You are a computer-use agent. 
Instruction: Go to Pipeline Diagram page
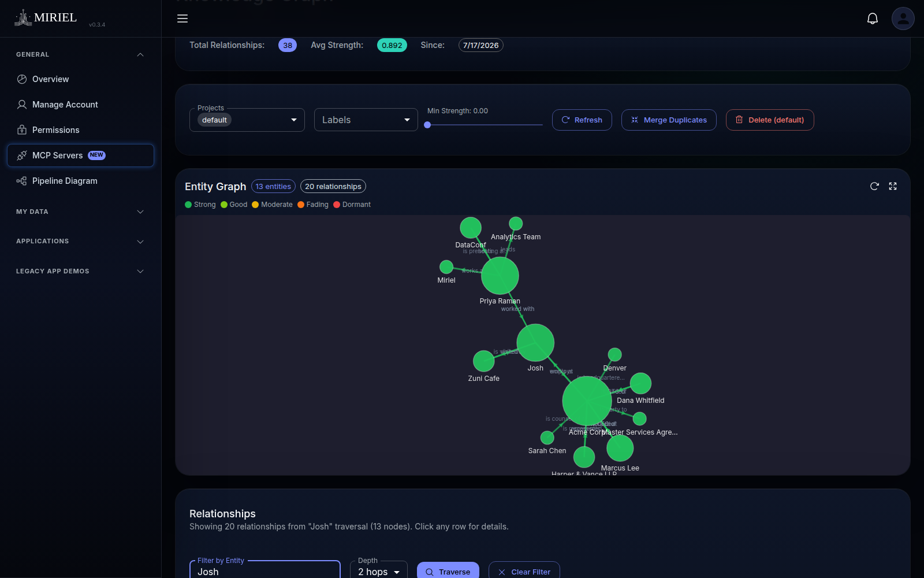coord(80,181)
